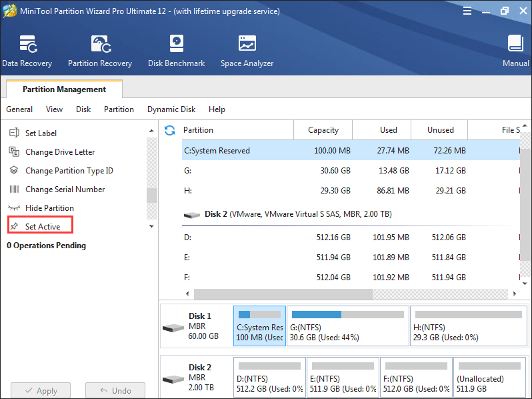The image size is (532, 399).
Task: Open the Partition menu
Action: tap(119, 109)
